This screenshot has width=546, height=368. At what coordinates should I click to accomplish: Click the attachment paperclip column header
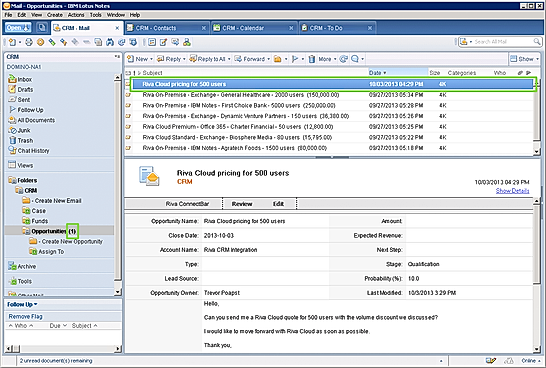tap(520, 73)
